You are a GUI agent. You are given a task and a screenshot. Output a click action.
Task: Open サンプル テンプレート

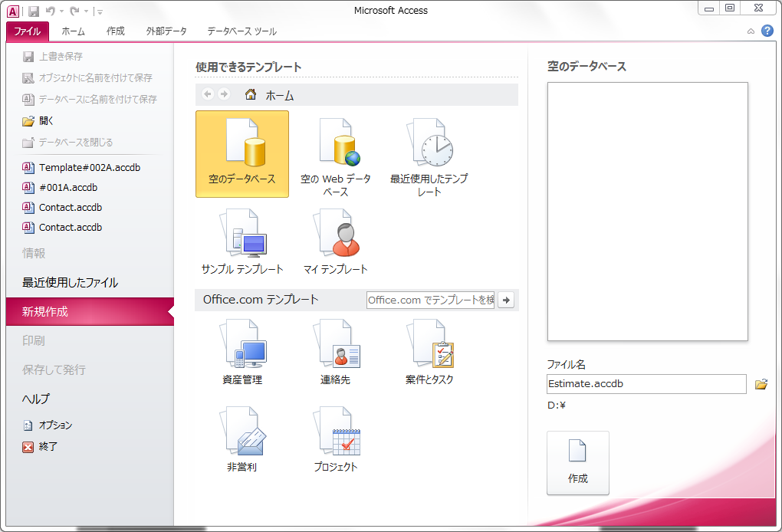click(x=242, y=241)
